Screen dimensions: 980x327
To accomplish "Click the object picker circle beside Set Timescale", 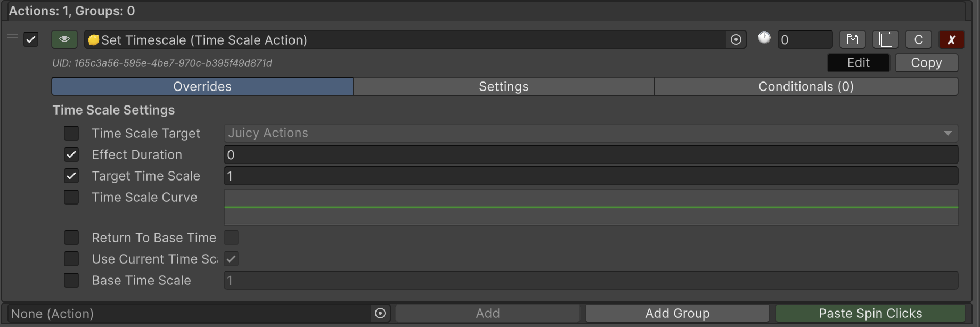I will click(736, 39).
